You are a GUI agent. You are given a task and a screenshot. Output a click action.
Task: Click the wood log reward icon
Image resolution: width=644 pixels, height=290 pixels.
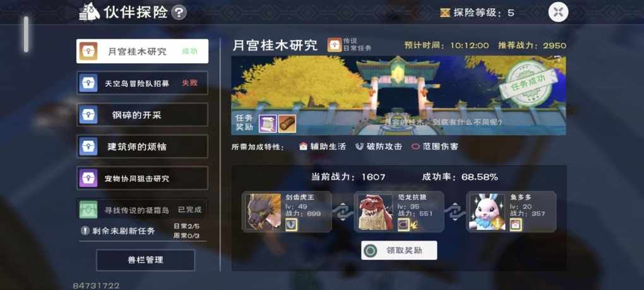287,124
